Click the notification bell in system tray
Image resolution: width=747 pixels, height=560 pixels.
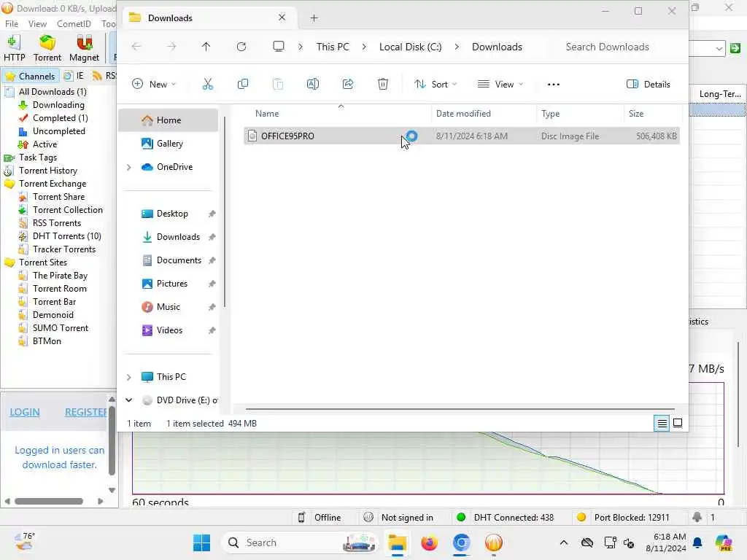[x=697, y=542]
